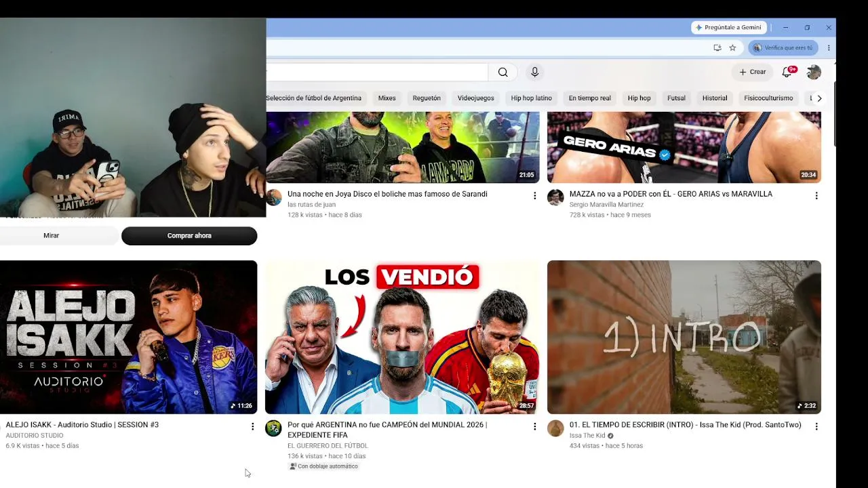868x488 pixels.
Task: Visit the Sergio Maravilla Martinez channel name
Action: coord(606,205)
